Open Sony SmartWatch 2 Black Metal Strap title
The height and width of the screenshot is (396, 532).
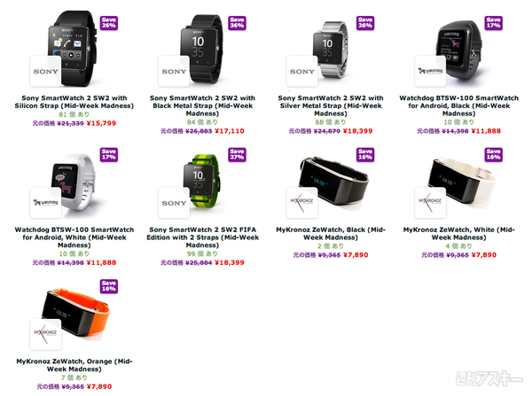(202, 105)
